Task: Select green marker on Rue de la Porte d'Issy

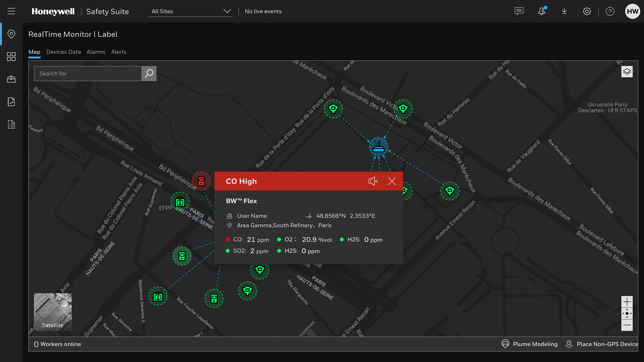Action: coord(333,109)
